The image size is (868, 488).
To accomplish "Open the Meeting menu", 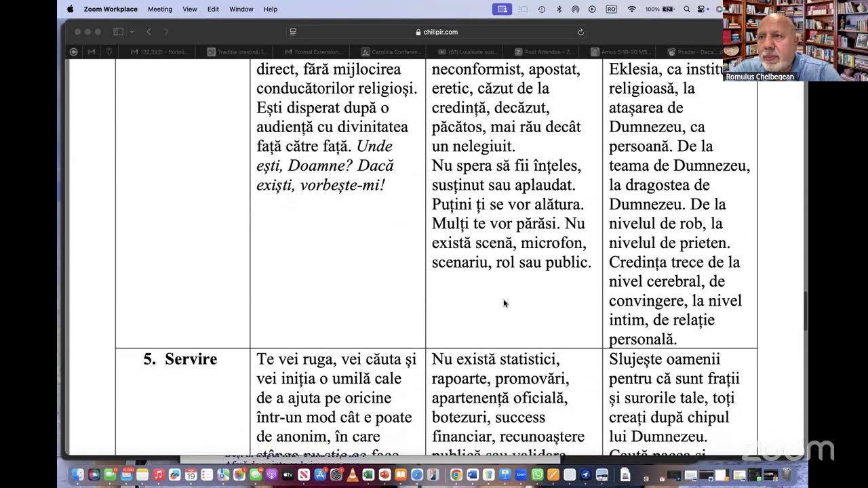I will pyautogui.click(x=160, y=9).
